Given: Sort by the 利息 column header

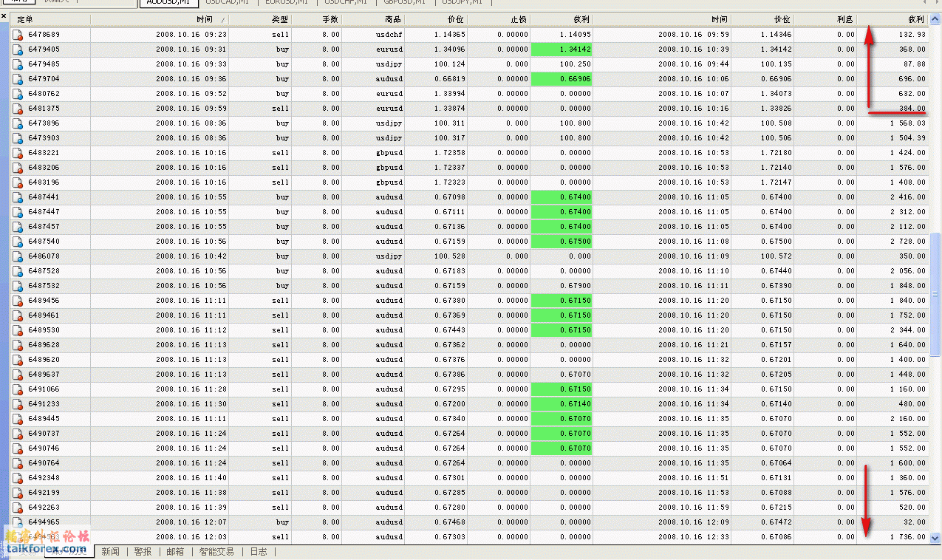Looking at the screenshot, I should [x=825, y=19].
